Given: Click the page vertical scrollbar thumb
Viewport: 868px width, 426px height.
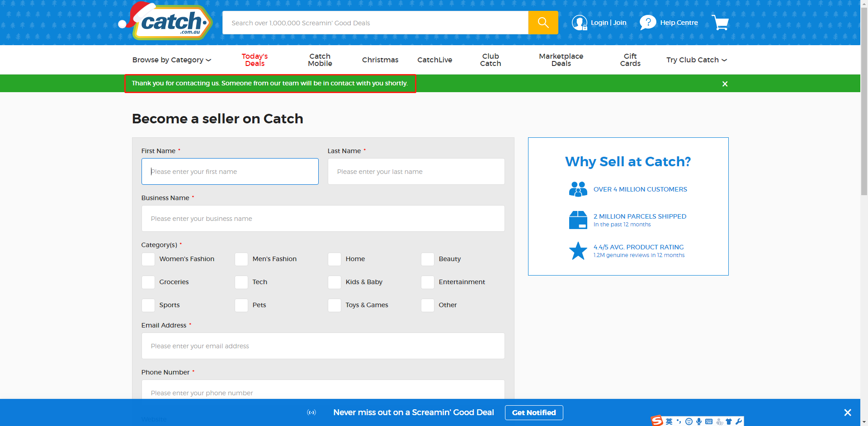Looking at the screenshot, I should [x=864, y=102].
